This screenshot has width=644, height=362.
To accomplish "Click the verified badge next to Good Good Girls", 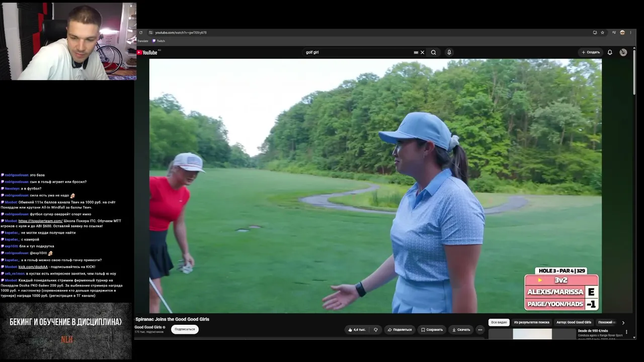I will (164, 327).
